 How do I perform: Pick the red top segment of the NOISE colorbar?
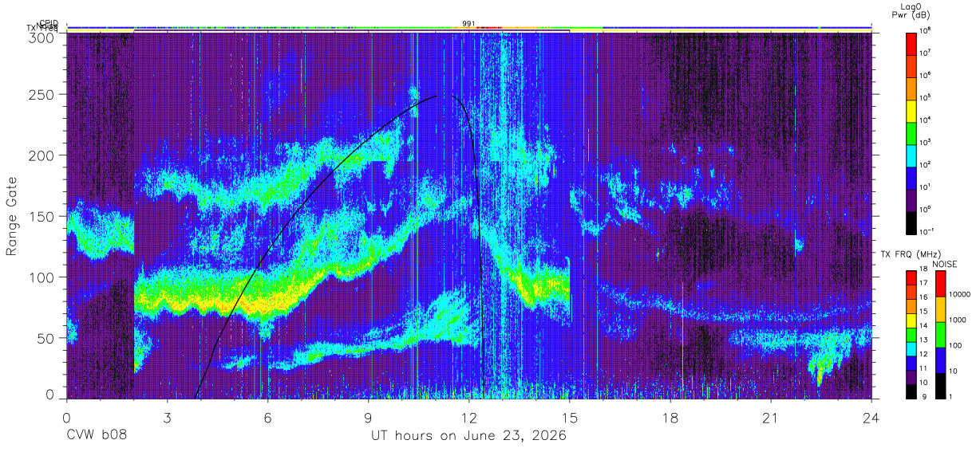(x=940, y=284)
